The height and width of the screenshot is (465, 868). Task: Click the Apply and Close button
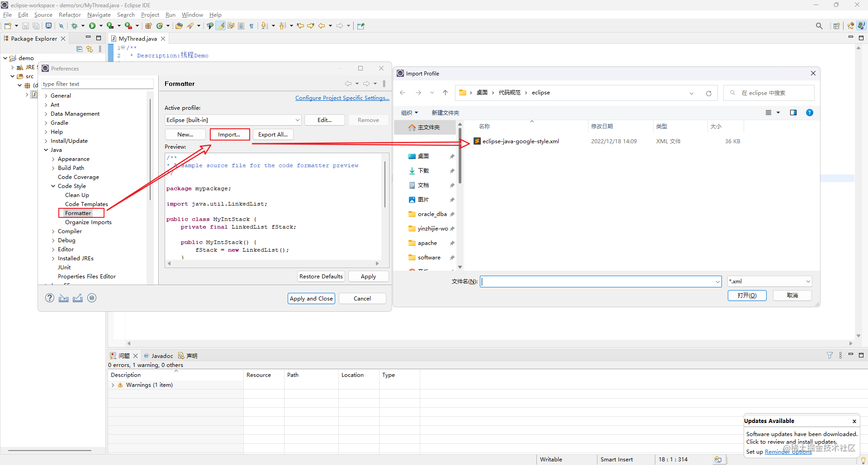[311, 298]
